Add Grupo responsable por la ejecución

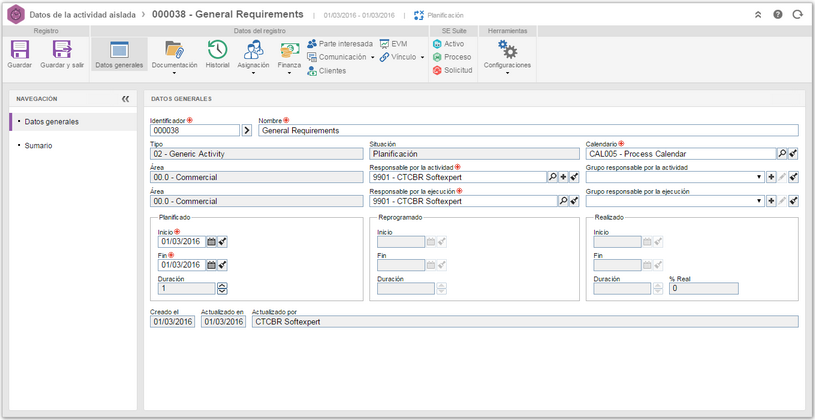[x=772, y=201]
